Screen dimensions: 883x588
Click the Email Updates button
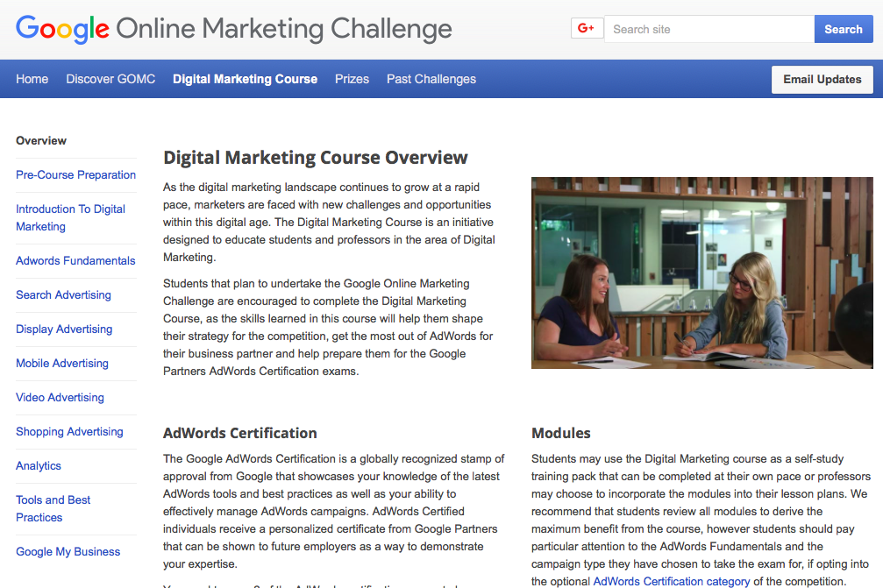[822, 80]
